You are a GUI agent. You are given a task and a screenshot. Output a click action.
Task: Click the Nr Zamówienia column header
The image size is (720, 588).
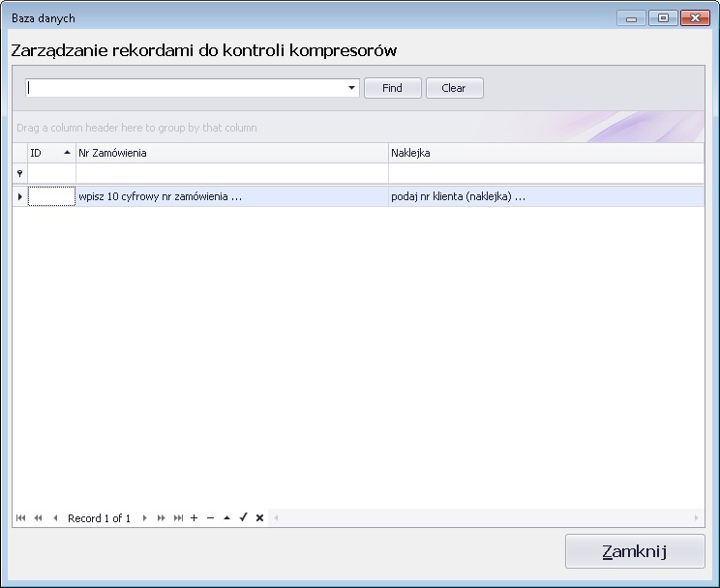231,153
